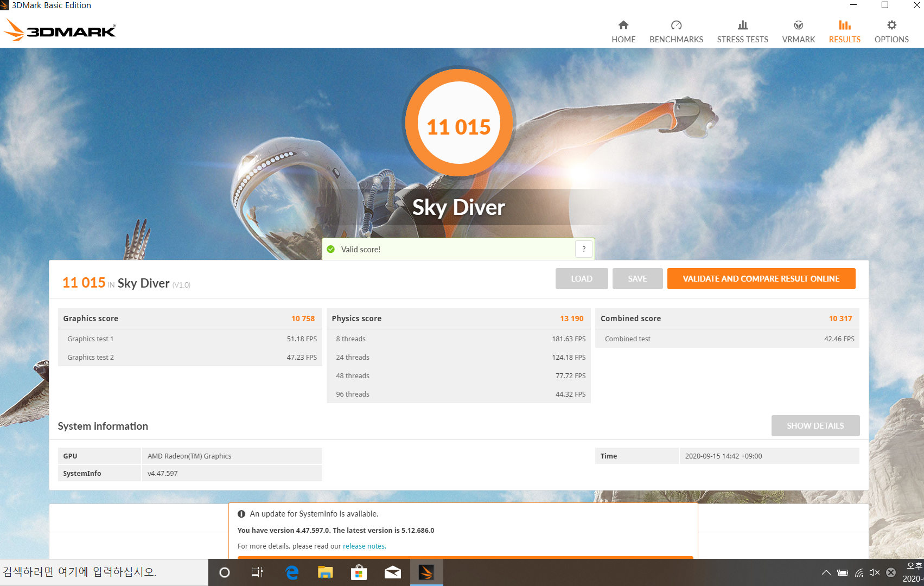Switch to VRMARK tab label
This screenshot has width=924, height=586.
pyautogui.click(x=798, y=40)
